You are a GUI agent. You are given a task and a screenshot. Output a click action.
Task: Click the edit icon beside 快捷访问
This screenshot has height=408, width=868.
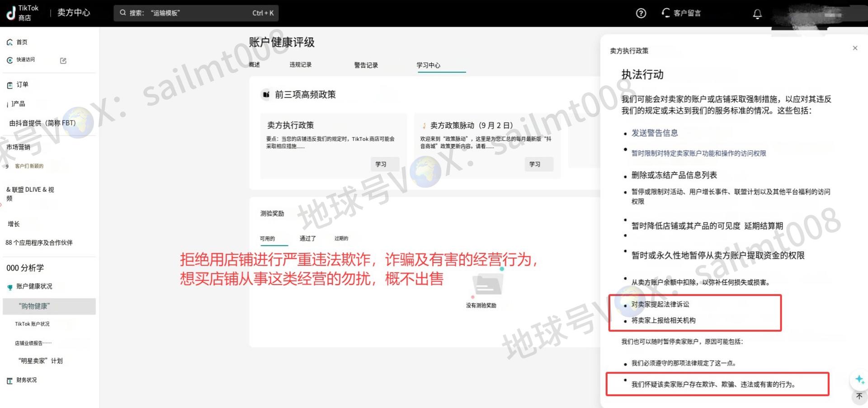tap(63, 61)
